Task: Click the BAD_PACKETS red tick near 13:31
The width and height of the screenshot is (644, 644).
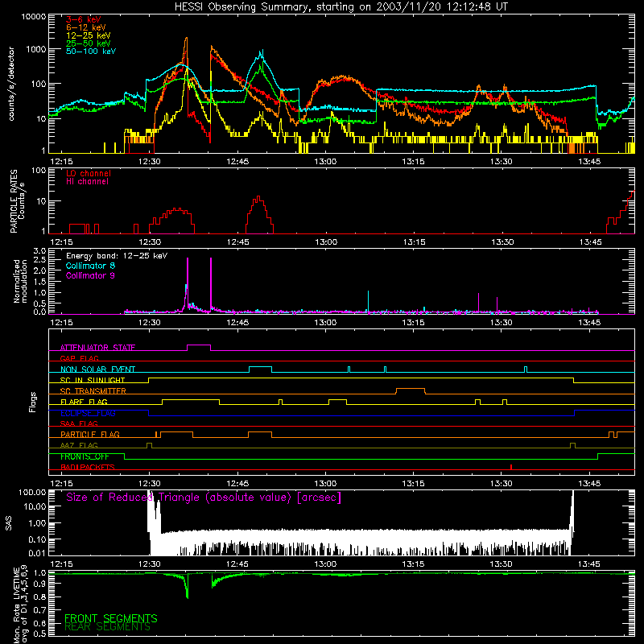Action: pyautogui.click(x=511, y=467)
